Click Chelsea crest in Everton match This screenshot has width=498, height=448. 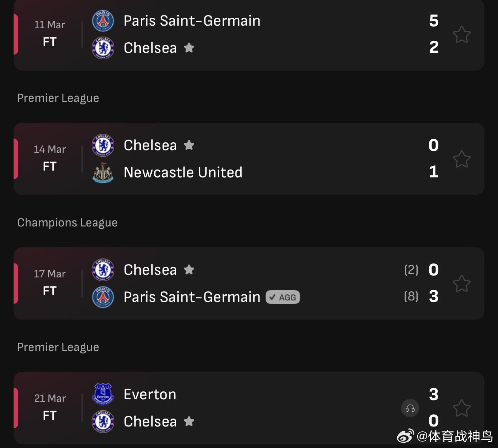[103, 422]
